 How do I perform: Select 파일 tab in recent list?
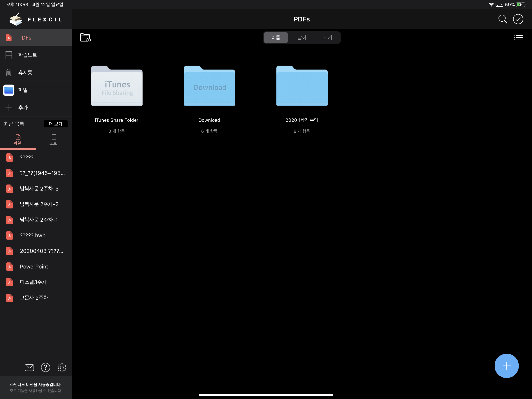pyautogui.click(x=18, y=139)
